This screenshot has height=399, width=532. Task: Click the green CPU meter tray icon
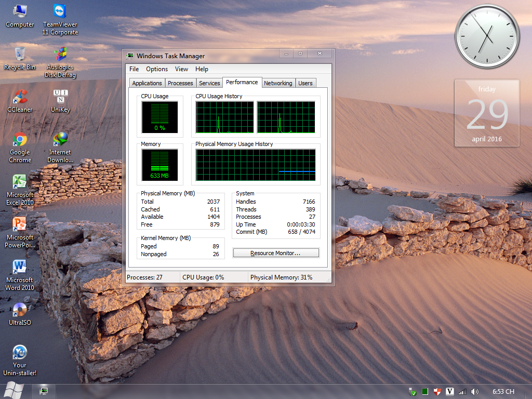pos(425,392)
